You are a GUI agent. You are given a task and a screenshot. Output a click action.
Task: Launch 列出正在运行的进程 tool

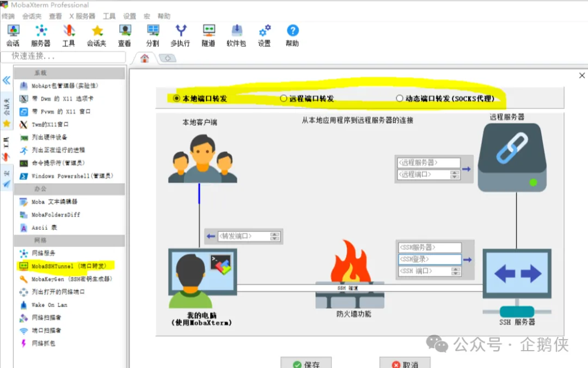52,150
